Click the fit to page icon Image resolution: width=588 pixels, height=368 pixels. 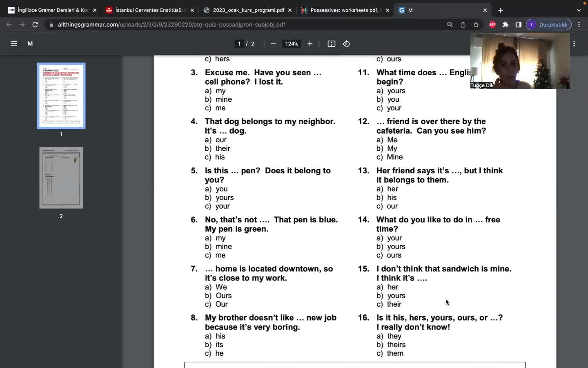(x=332, y=44)
